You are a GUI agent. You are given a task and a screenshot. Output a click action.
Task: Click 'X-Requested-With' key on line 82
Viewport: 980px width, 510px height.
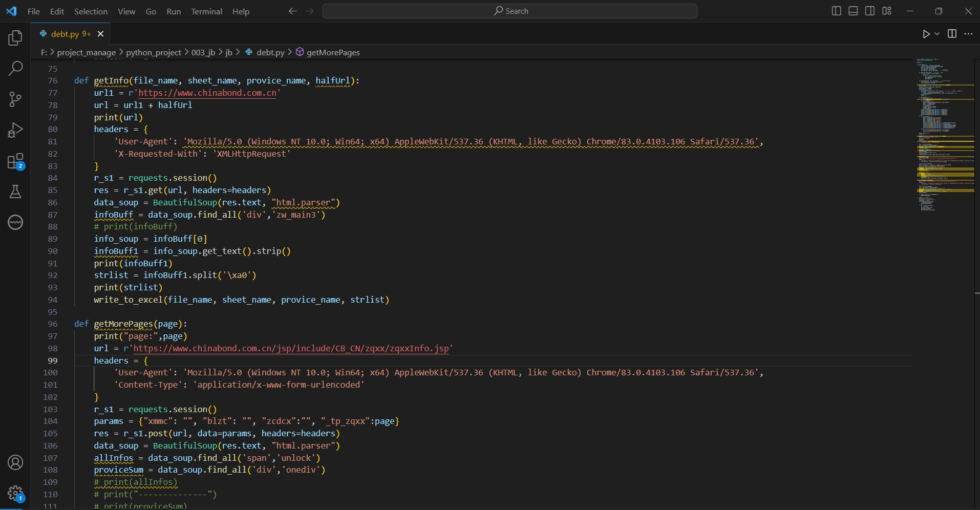(158, 154)
